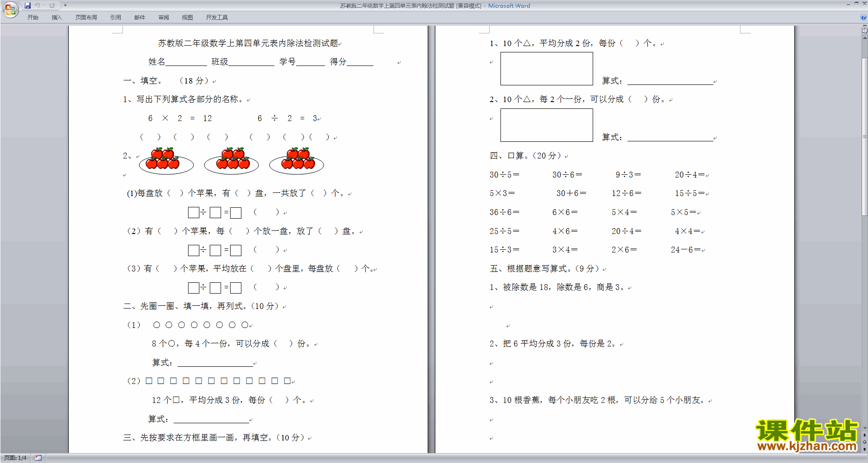
Task: Expand Customize Quick Access Toolbar arrow
Action: 65,5
